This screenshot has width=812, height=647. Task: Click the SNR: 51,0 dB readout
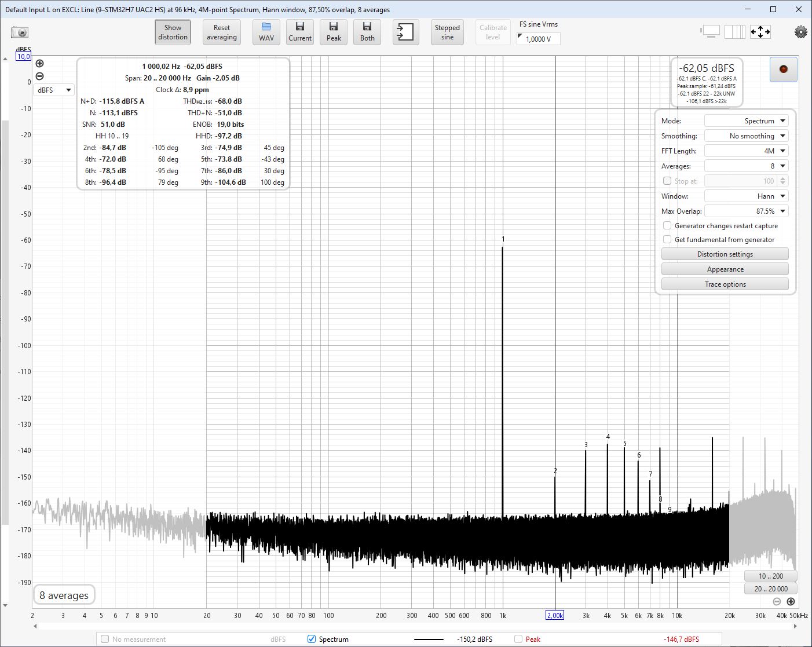[104, 125]
